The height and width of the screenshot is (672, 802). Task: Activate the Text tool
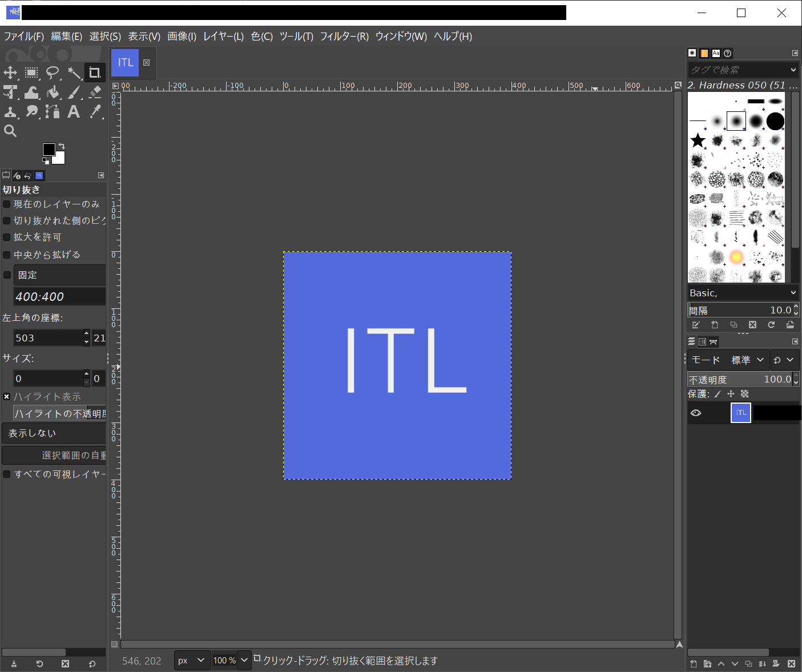click(x=74, y=111)
